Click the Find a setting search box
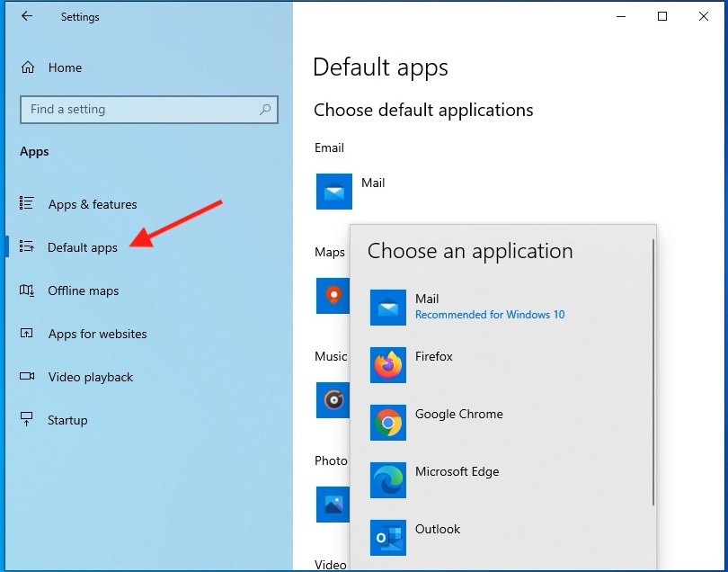The image size is (728, 572). [x=149, y=110]
